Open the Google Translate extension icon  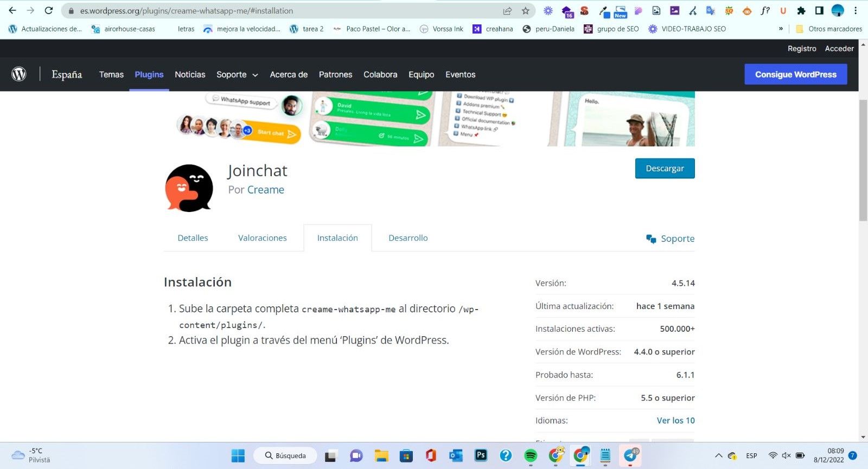coord(710,10)
